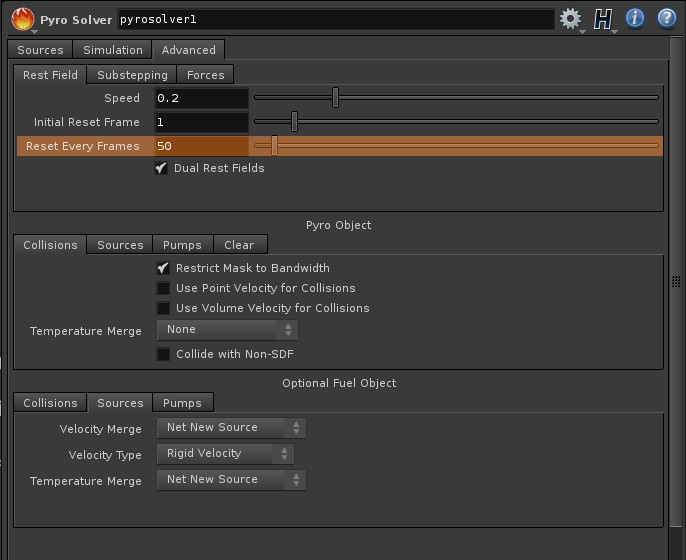Click the Reset Every Frames slider handle

tap(274, 146)
